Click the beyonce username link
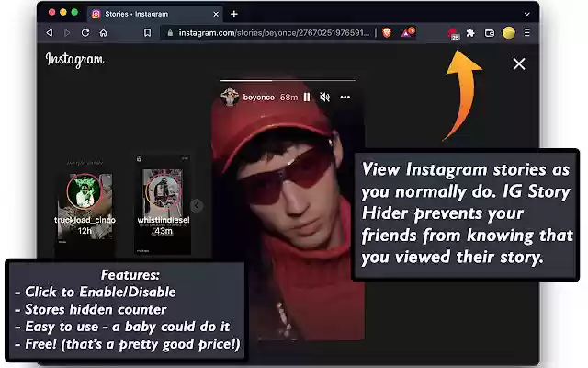 [x=259, y=98]
